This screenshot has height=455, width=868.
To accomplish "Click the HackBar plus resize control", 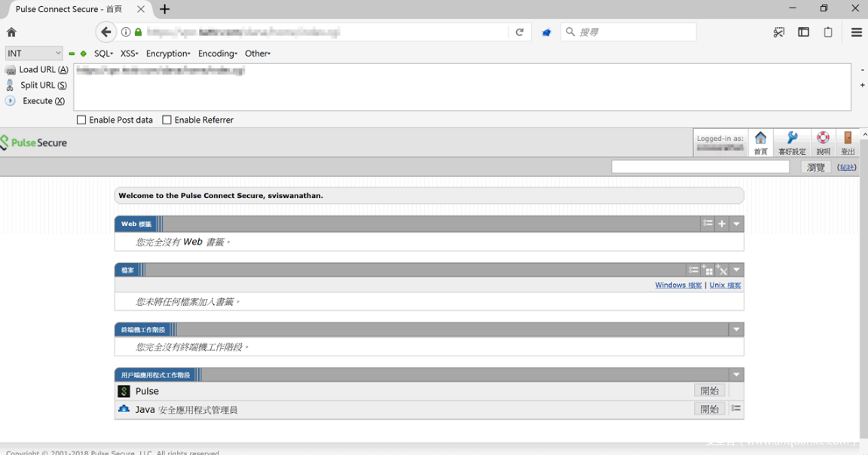I will click(862, 85).
